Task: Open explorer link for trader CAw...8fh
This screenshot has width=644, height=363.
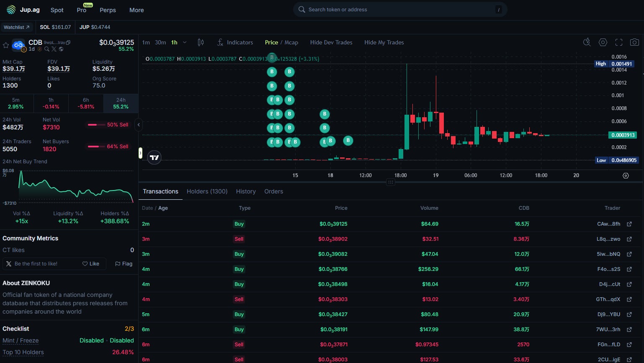Action: tap(629, 224)
